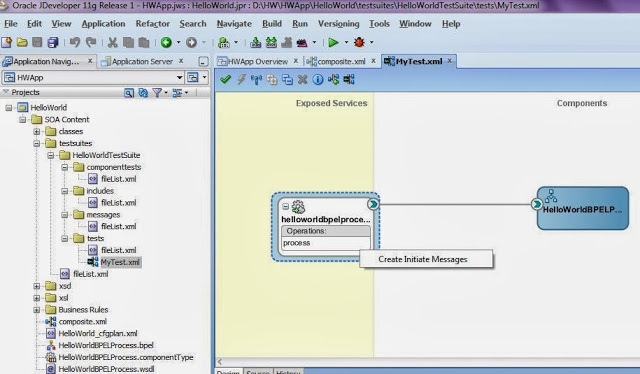The image size is (640, 374).
Task: Select composite.xml in the project tree
Action: click(82, 322)
